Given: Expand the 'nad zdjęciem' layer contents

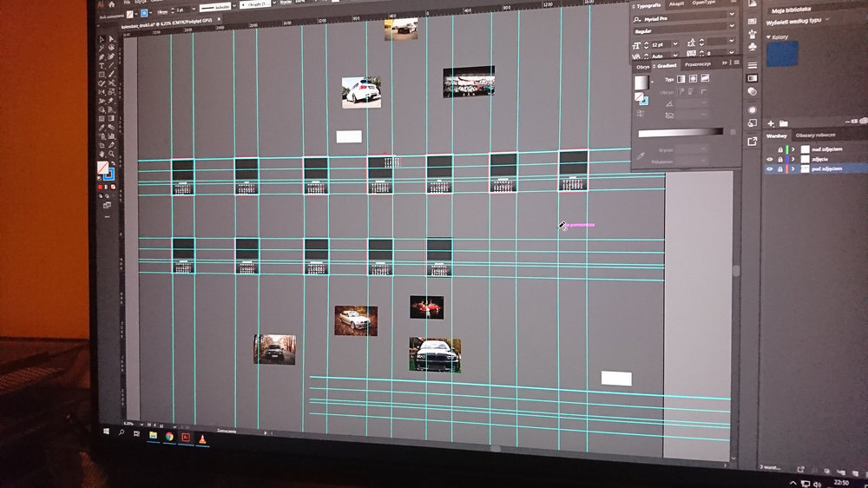Looking at the screenshot, I should tap(792, 149).
